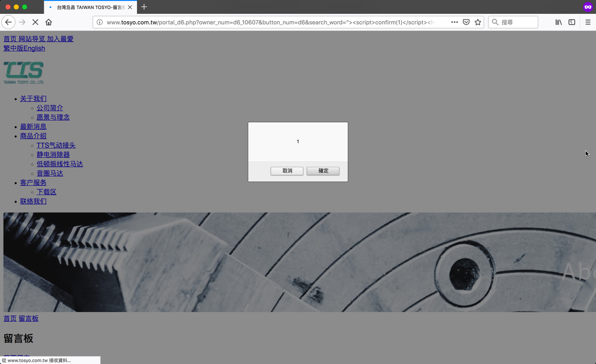Click 確定 in the confirm dialog

point(323,171)
